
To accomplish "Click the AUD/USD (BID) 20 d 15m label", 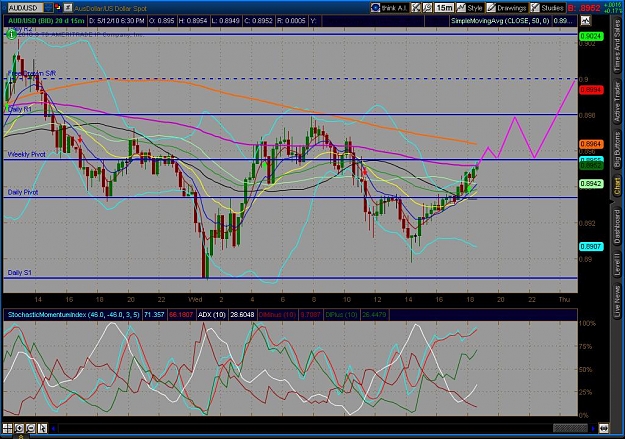I will [46, 21].
